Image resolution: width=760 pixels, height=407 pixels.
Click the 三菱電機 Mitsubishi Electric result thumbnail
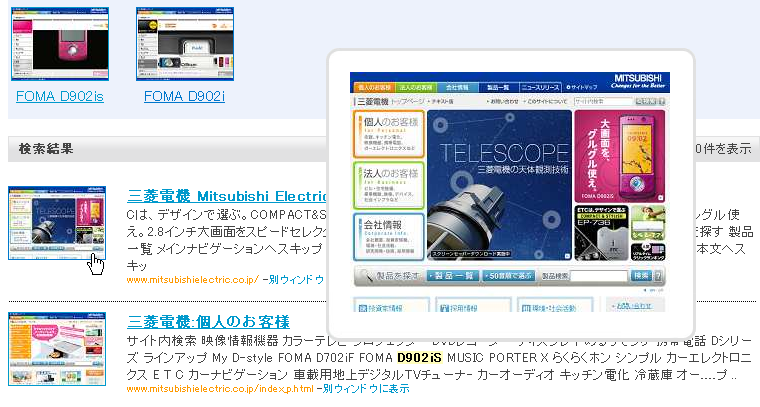tap(57, 223)
